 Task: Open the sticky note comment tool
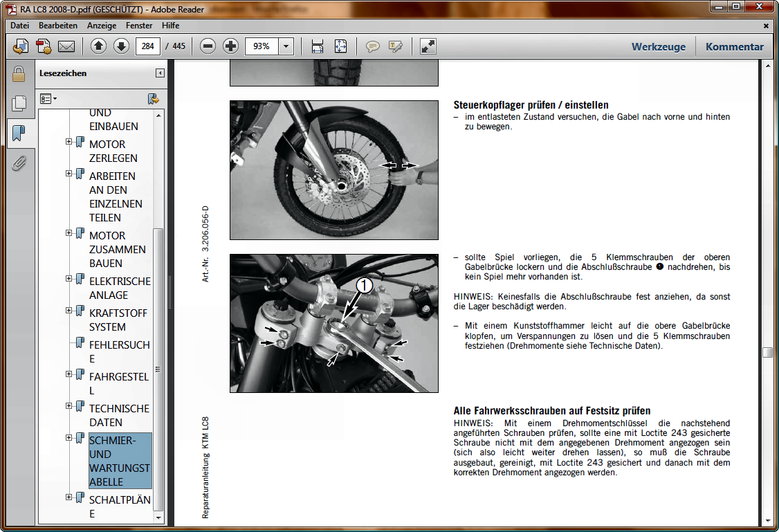pos(373,47)
